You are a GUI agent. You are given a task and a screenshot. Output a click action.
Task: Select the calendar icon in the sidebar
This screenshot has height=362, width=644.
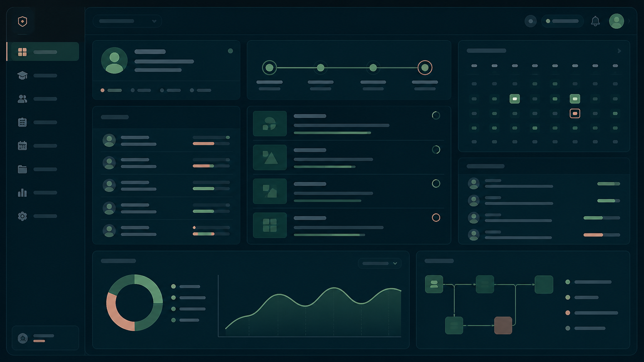[22, 146]
